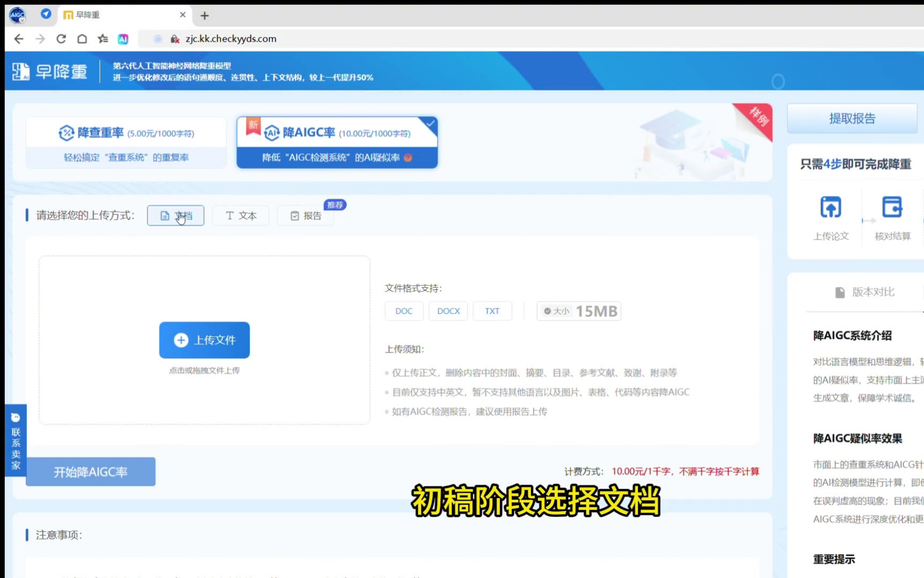
Task: Click the AI assistant toolbar icon
Action: click(123, 39)
